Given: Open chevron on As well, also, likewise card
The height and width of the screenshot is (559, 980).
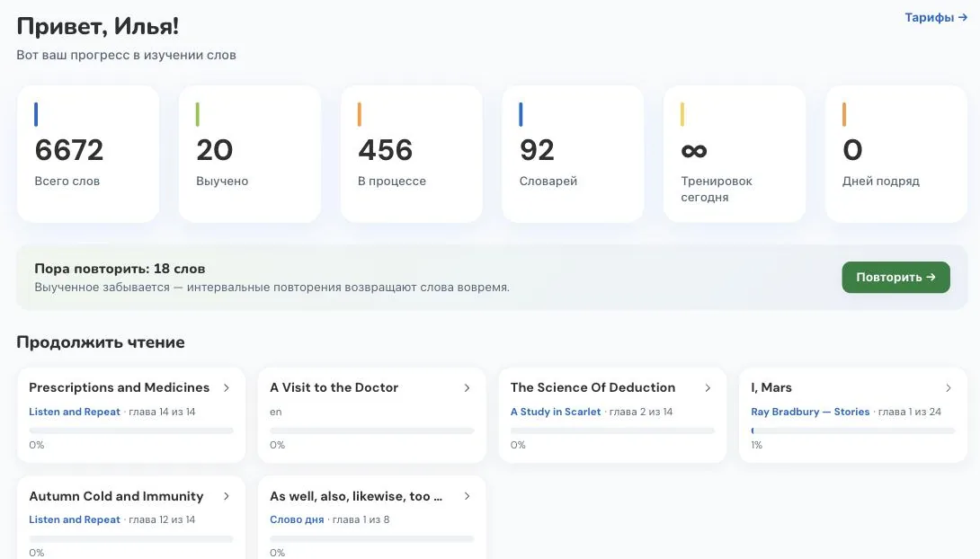Looking at the screenshot, I should click(x=467, y=496).
